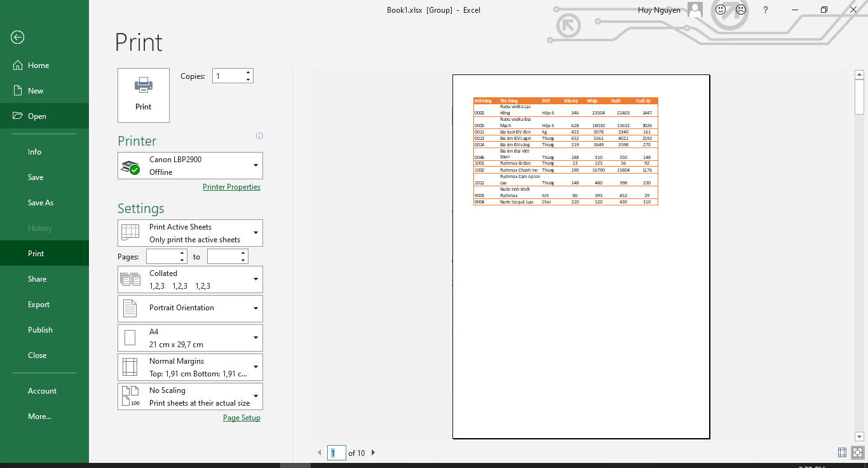Click the frown face feedback icon
This screenshot has height=468, width=868.
click(740, 10)
